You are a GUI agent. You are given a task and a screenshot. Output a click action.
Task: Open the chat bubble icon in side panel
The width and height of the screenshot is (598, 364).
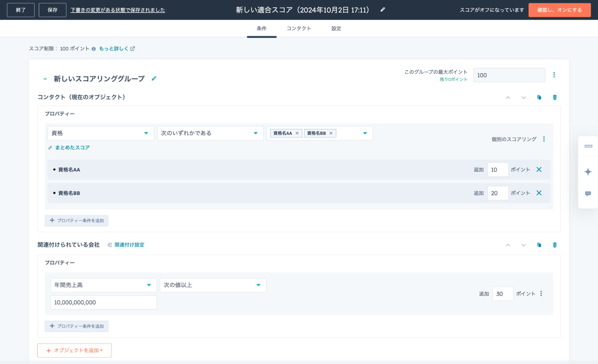[588, 194]
